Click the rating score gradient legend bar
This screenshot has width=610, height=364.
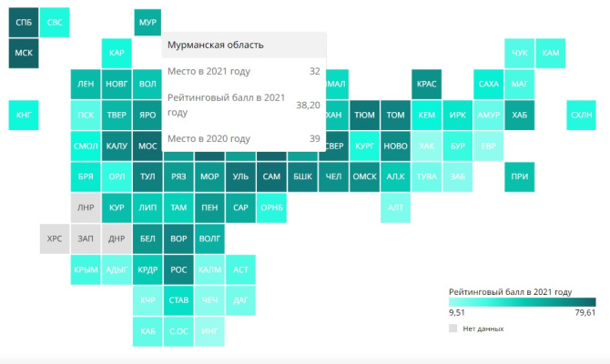(x=522, y=302)
